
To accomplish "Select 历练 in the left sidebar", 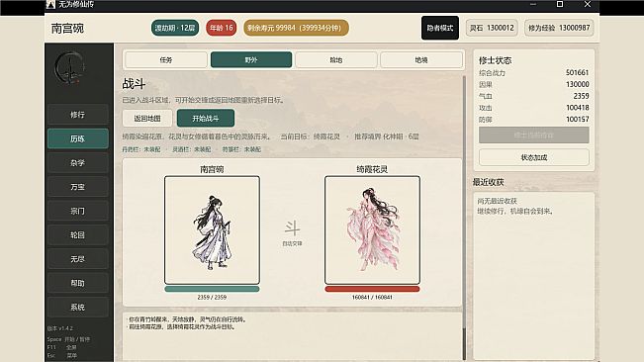I will 78,138.
